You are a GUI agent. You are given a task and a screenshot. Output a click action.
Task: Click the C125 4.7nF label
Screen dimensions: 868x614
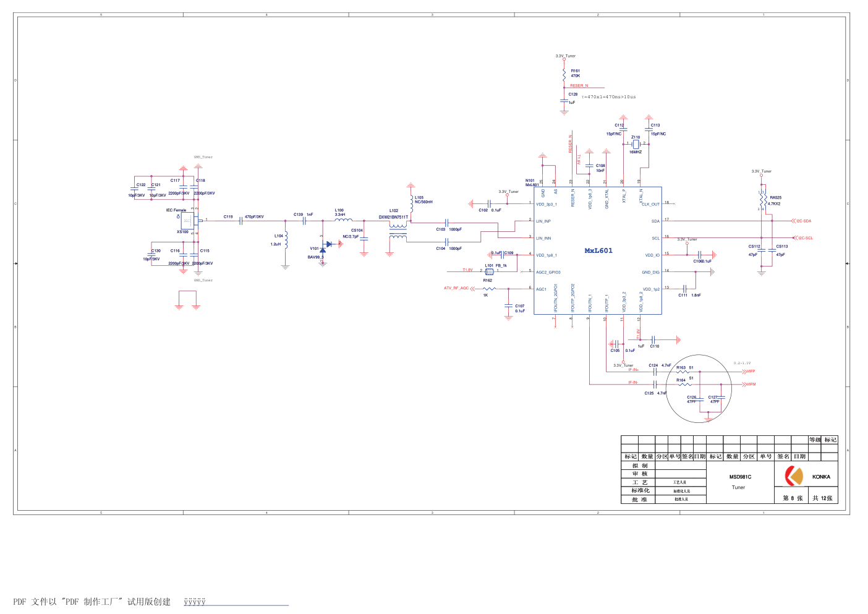(655, 393)
